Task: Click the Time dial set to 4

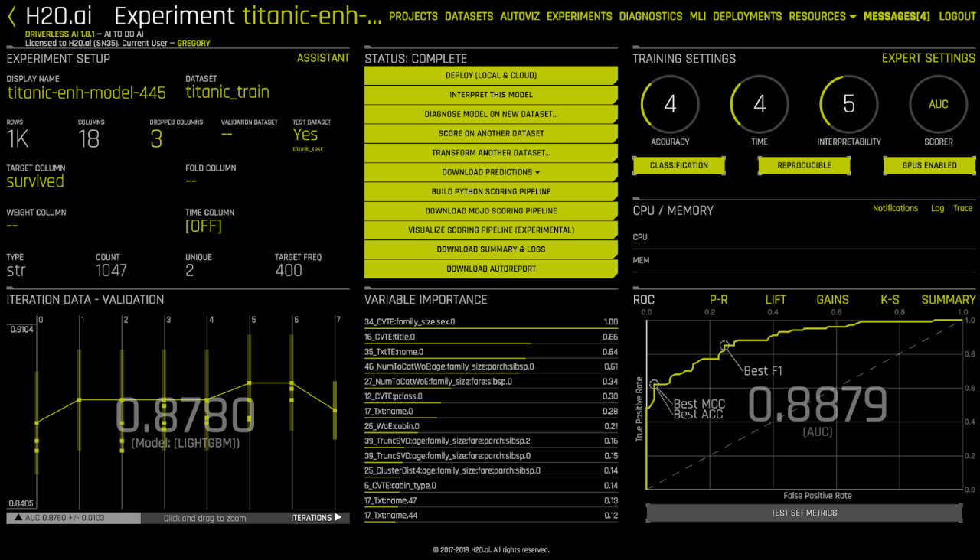Action: [759, 105]
